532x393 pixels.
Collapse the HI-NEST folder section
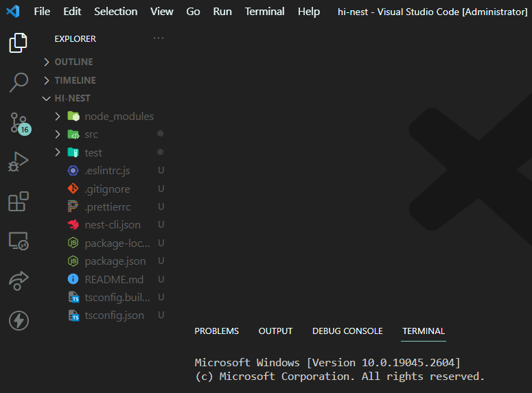(46, 98)
